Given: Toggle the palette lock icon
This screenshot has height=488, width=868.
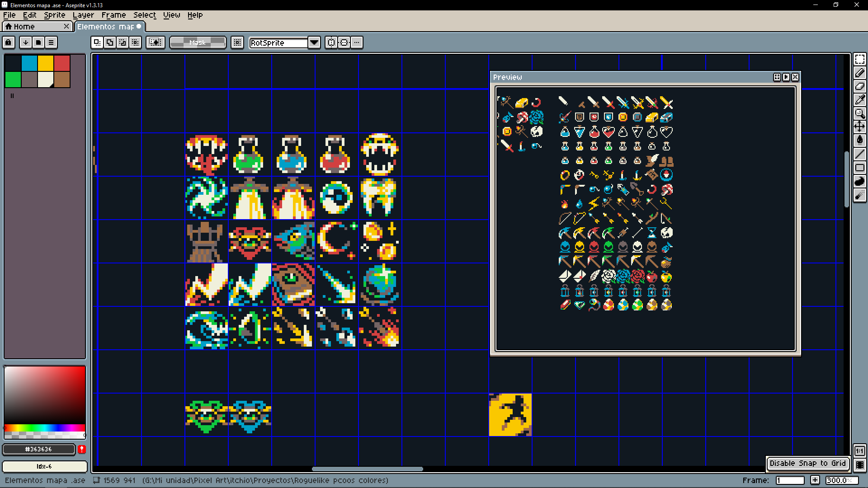Looking at the screenshot, I should tap(9, 42).
